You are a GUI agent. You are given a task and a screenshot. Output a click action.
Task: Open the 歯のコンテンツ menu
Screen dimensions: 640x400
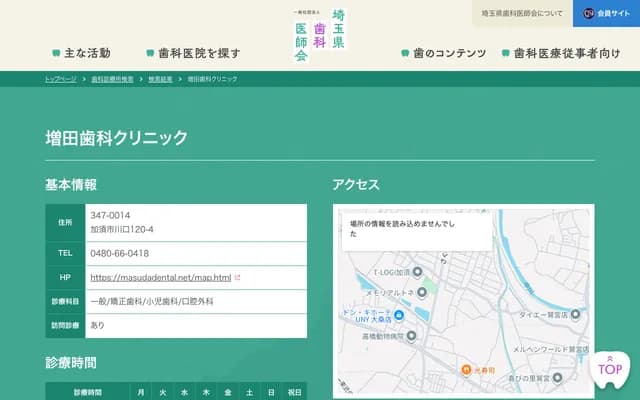click(444, 53)
